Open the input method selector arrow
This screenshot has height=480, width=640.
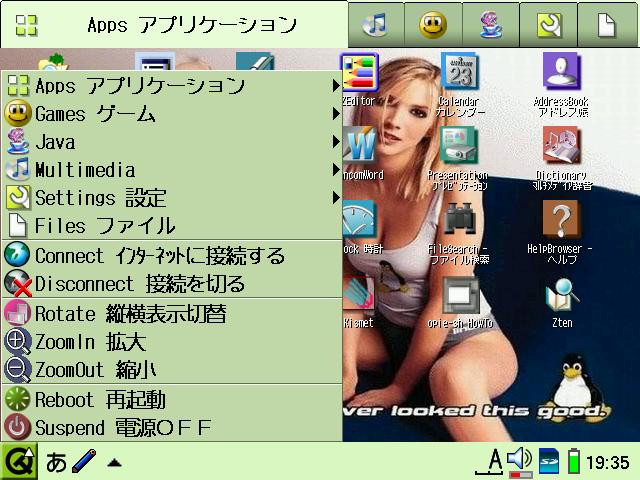pyautogui.click(x=115, y=462)
